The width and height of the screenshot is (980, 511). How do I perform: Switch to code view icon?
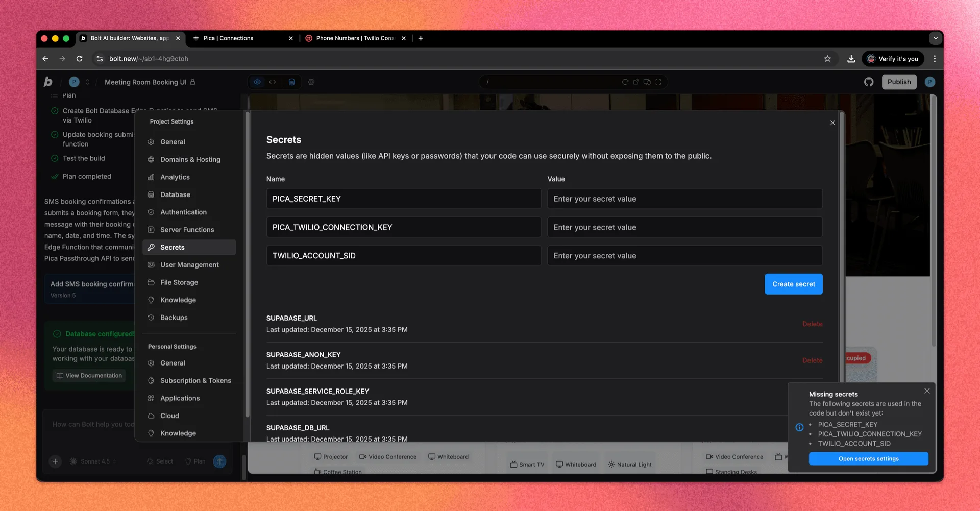point(273,82)
